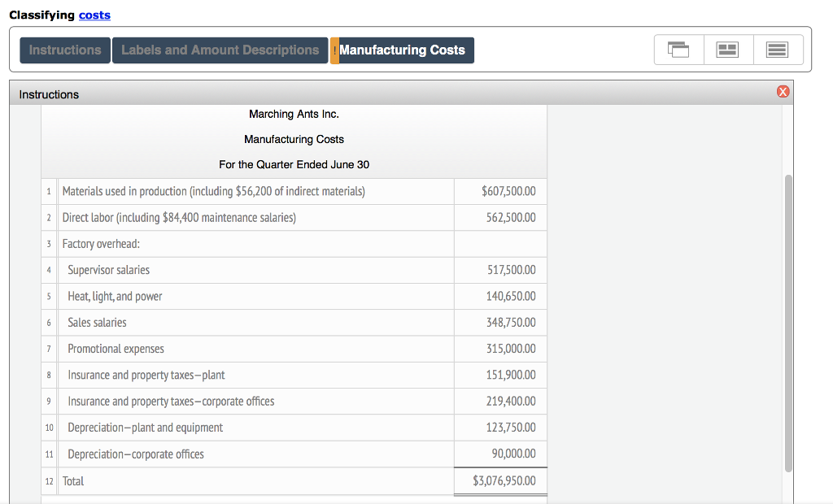Click the Promotional expenses amount 315,000.00
The image size is (833, 504).
tap(510, 349)
